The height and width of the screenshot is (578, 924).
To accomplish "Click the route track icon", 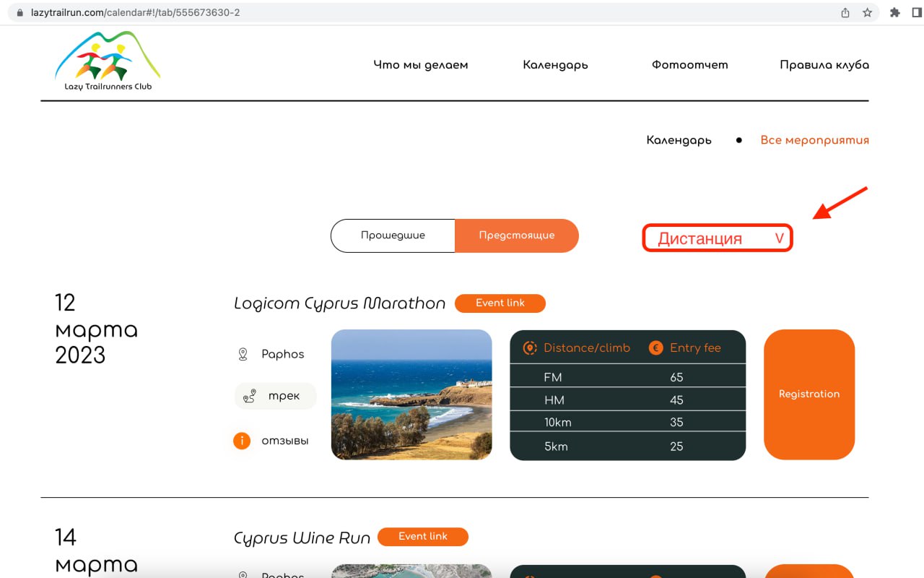I will [250, 396].
